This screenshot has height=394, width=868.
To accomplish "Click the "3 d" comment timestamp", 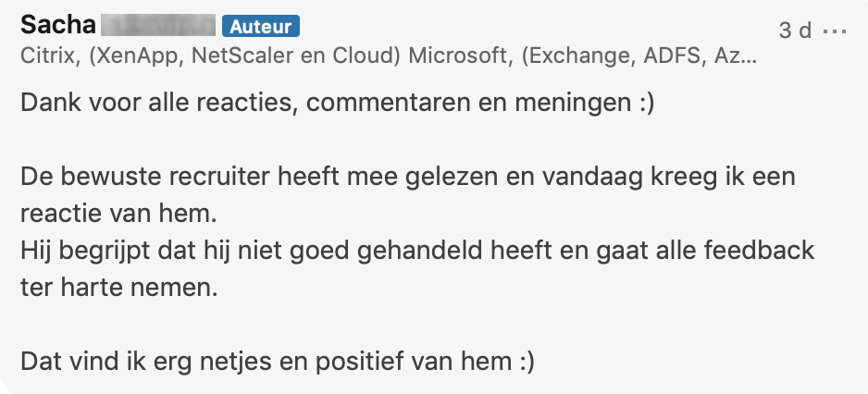I will click(795, 31).
